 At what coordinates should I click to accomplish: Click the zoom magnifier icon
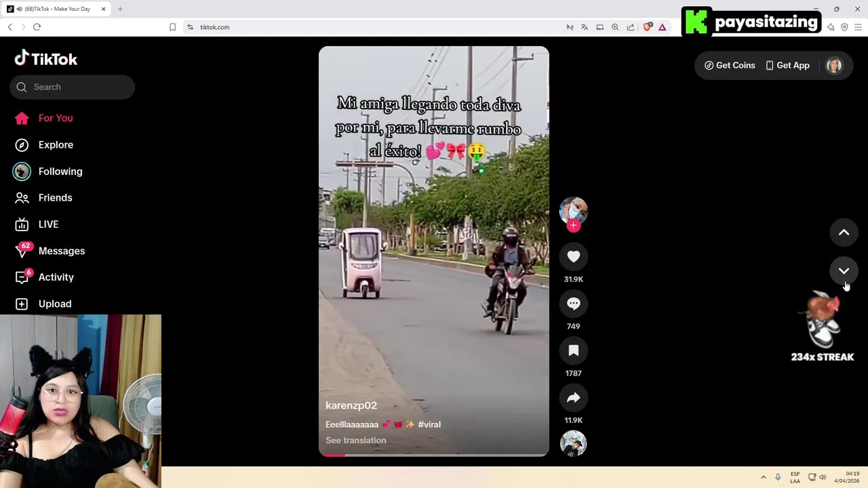[615, 27]
